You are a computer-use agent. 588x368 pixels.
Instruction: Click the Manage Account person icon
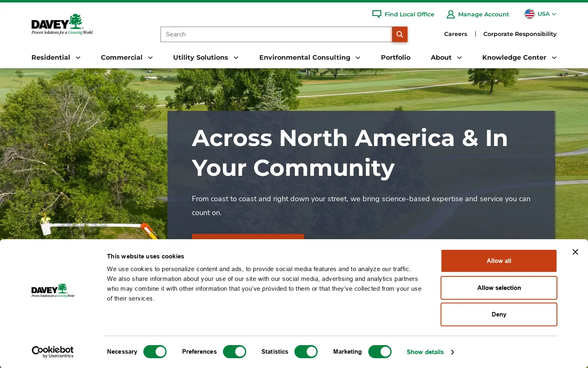point(450,14)
